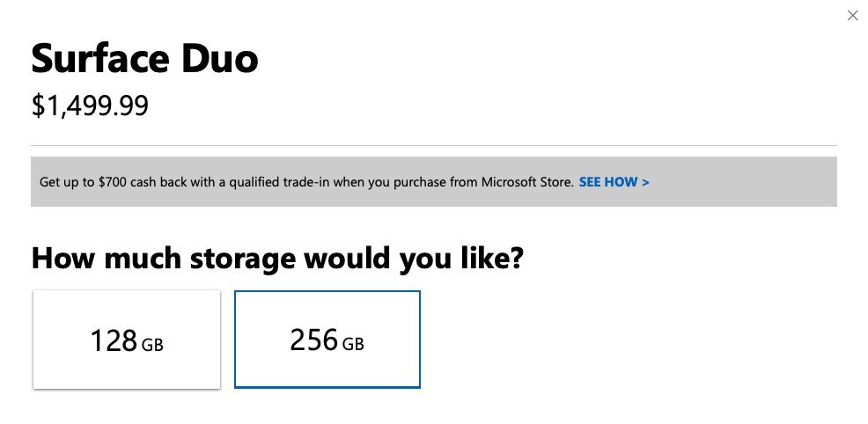Image resolution: width=868 pixels, height=424 pixels.
Task: Click the GB label beside 128
Action: tap(152, 345)
